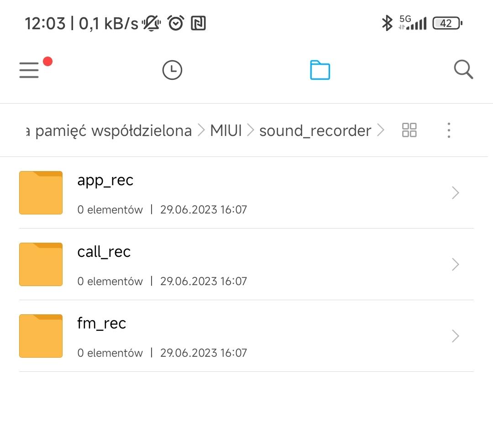Screen dimensions: 493x448
Task: Tap the alarm clock status icon
Action: [176, 23]
